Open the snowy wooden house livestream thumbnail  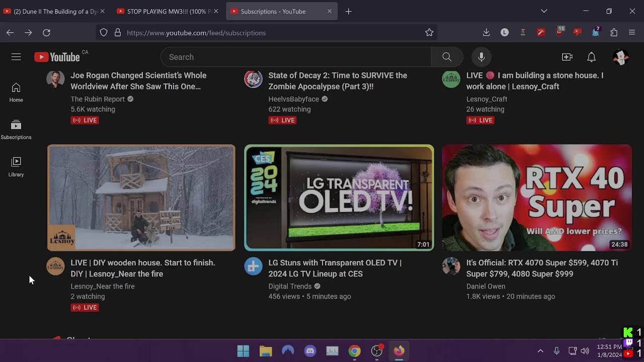(141, 198)
